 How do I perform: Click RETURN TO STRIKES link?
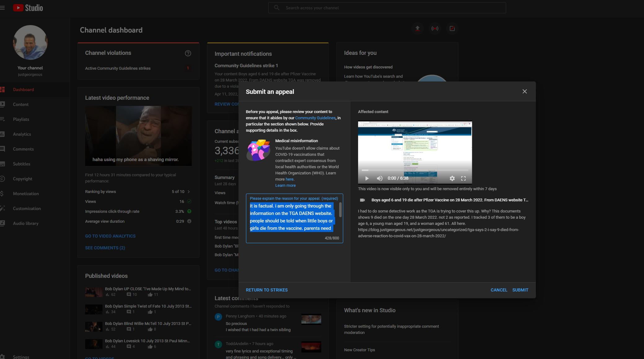(x=267, y=290)
